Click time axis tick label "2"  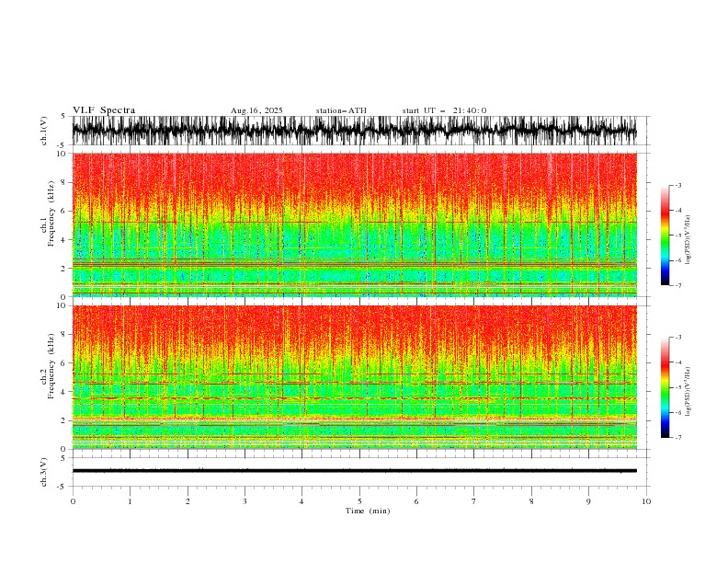(x=188, y=501)
